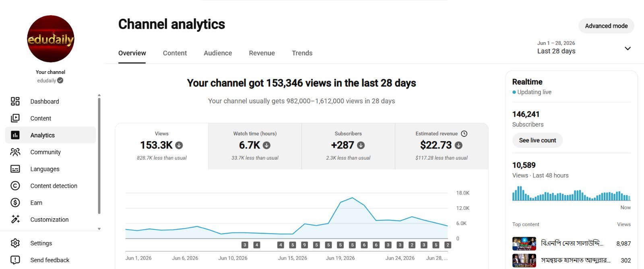Select the Watch time (hours) metric card
Viewport: 644px width, 269px height.
coord(255,146)
